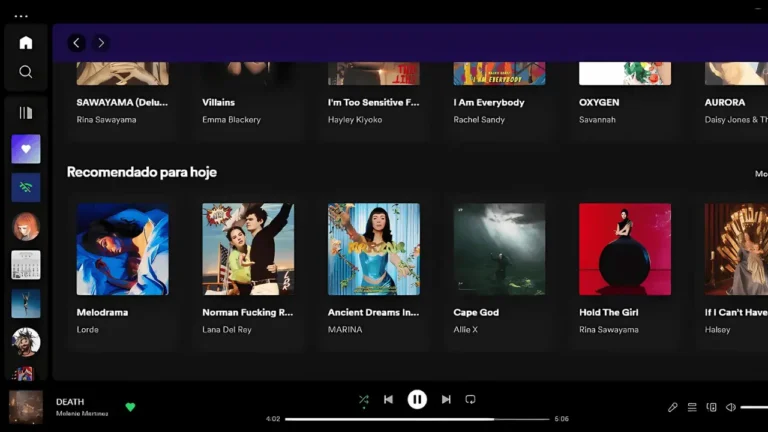The height and width of the screenshot is (432, 768).
Task: Click artist name Lorde
Action: [88, 330]
